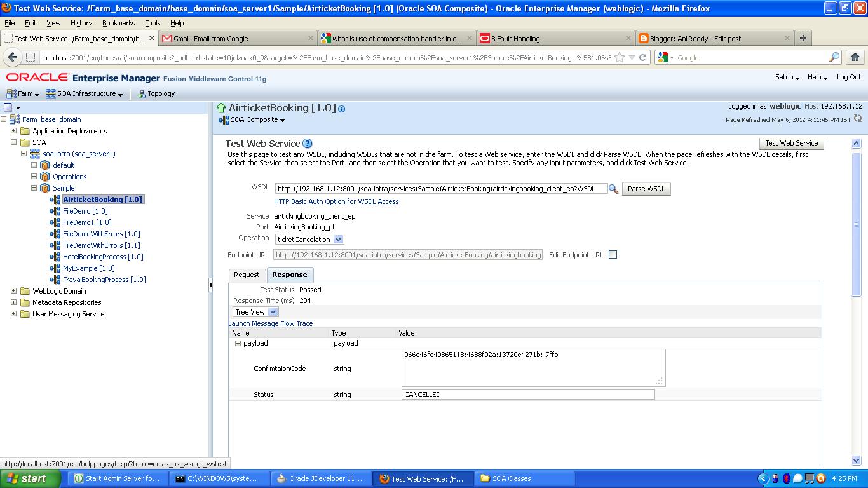This screenshot has height=488, width=868.
Task: Click the reload page icon in URL bar
Action: (x=643, y=57)
